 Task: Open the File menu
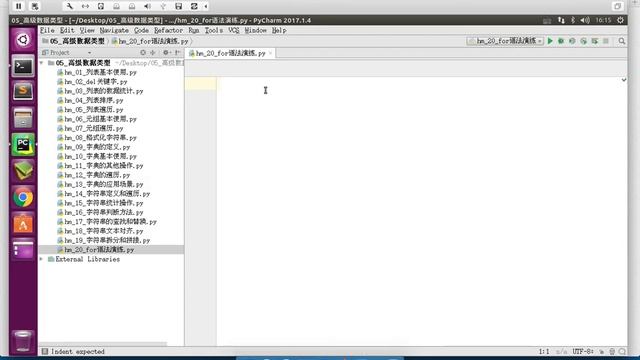(47, 31)
